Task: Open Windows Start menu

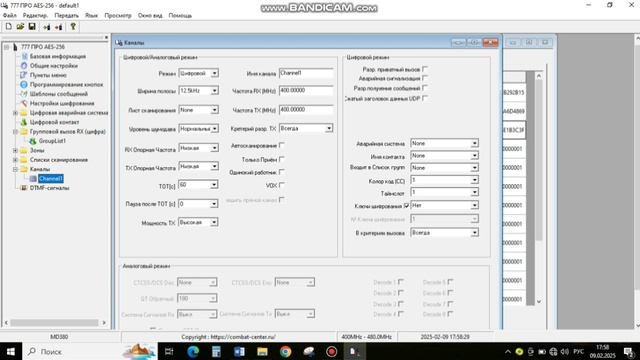Action: click(11, 351)
